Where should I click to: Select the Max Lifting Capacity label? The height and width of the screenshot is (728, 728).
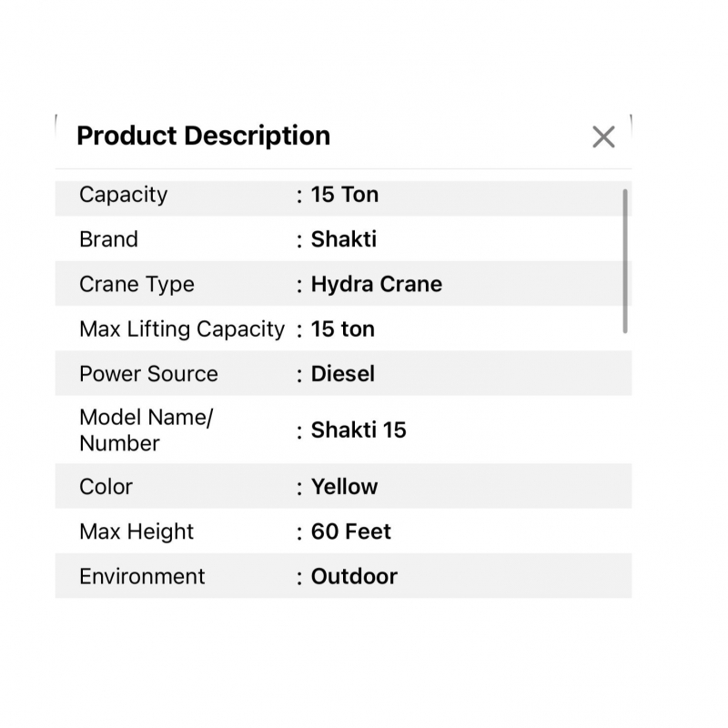(x=182, y=329)
